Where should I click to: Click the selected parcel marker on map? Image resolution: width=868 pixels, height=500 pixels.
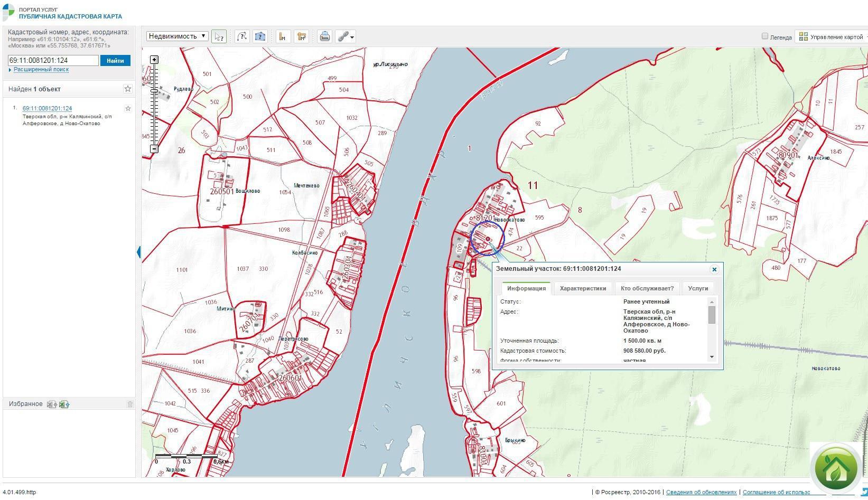tap(488, 239)
